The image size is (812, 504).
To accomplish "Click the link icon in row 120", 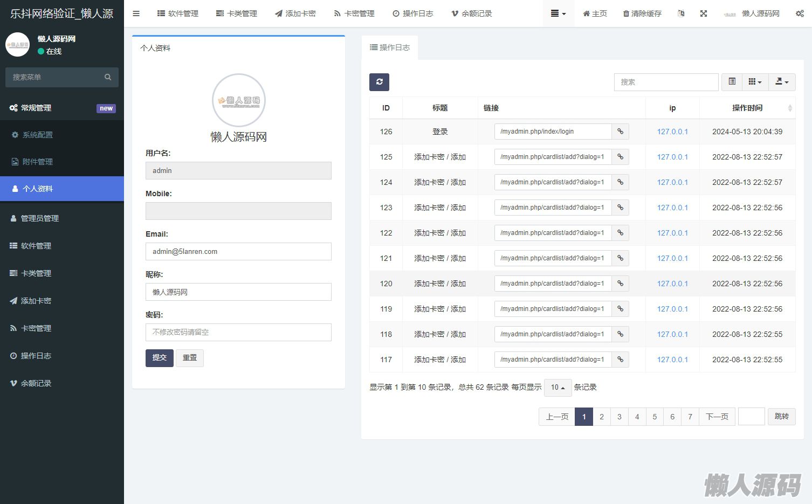I will tap(621, 284).
